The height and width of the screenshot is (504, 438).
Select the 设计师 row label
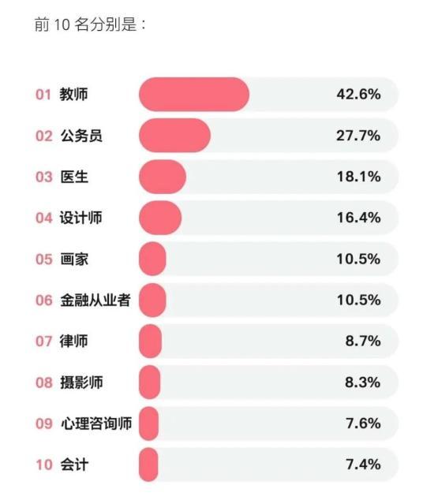coord(81,218)
